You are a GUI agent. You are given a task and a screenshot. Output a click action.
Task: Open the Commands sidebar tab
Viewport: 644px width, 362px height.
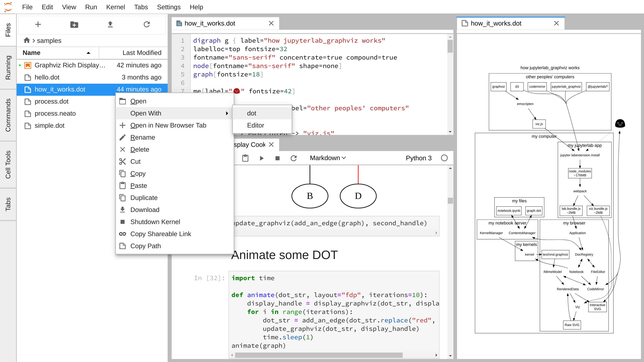click(8, 115)
